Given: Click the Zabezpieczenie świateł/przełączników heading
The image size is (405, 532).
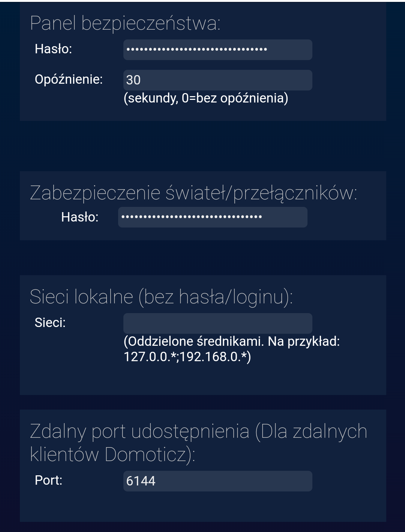Looking at the screenshot, I should (193, 193).
